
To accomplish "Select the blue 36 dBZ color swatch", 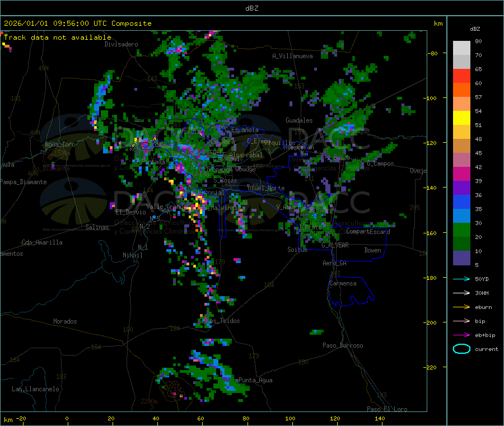I will click(x=461, y=202).
